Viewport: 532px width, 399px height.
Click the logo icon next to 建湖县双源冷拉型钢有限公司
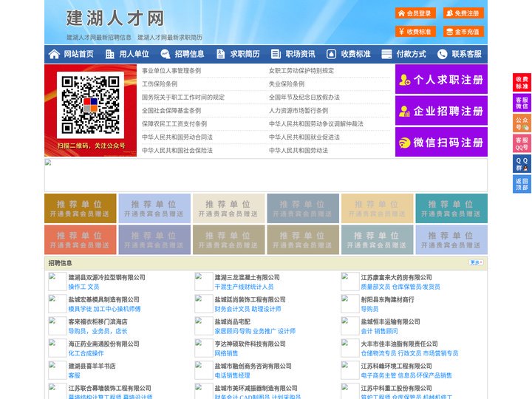tap(57, 282)
